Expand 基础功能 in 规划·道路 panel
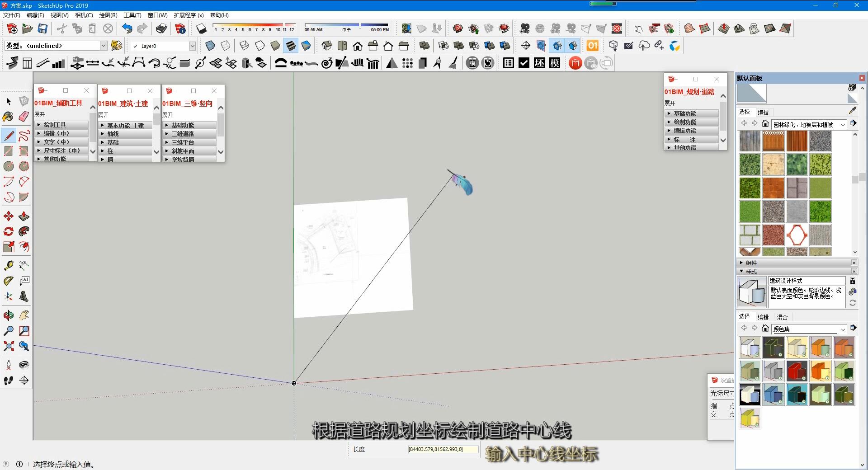Image resolution: width=868 pixels, height=470 pixels. [692, 113]
